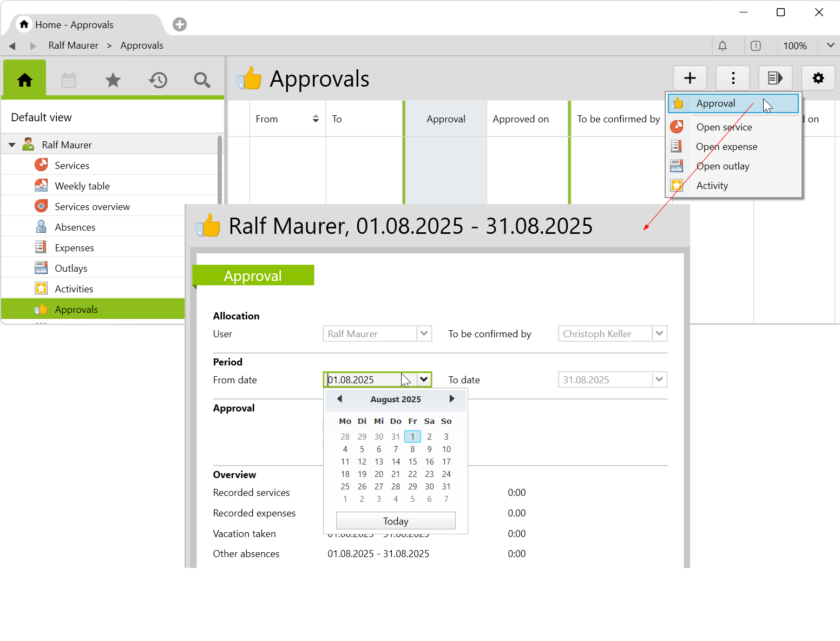This screenshot has width=840, height=641.
Task: Open the three-dot more options menu
Action: point(733,79)
